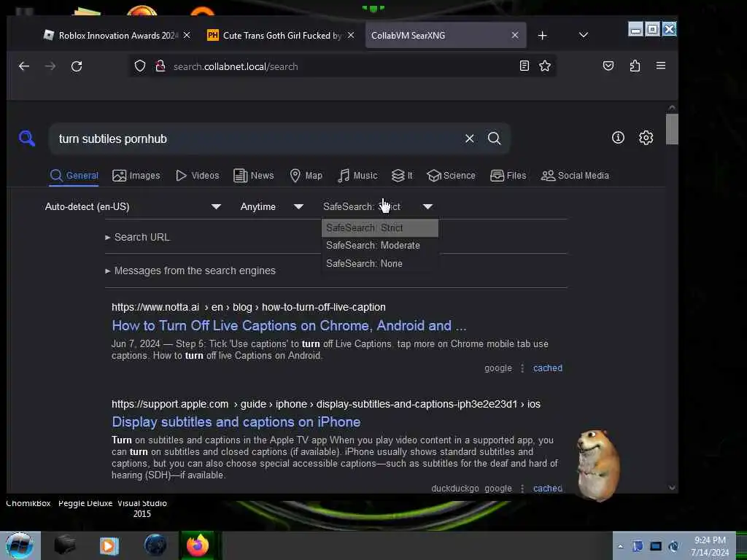Image resolution: width=747 pixels, height=560 pixels.
Task: Show site security lock info
Action: point(160,66)
